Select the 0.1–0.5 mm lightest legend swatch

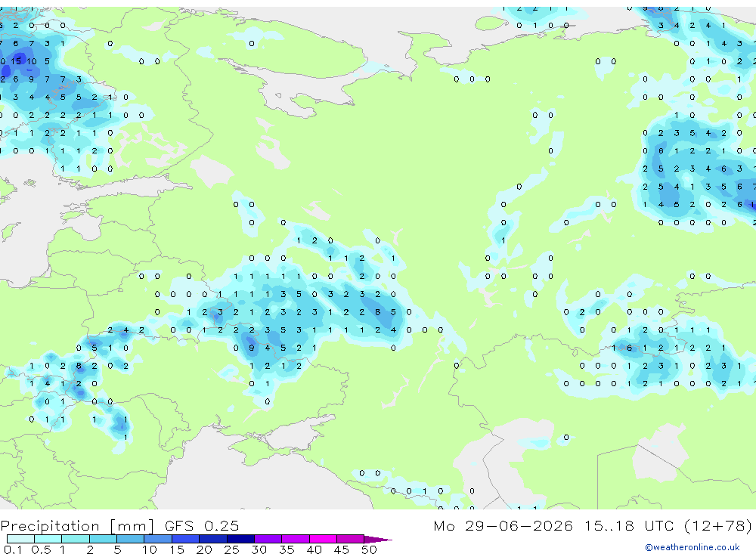point(20,539)
